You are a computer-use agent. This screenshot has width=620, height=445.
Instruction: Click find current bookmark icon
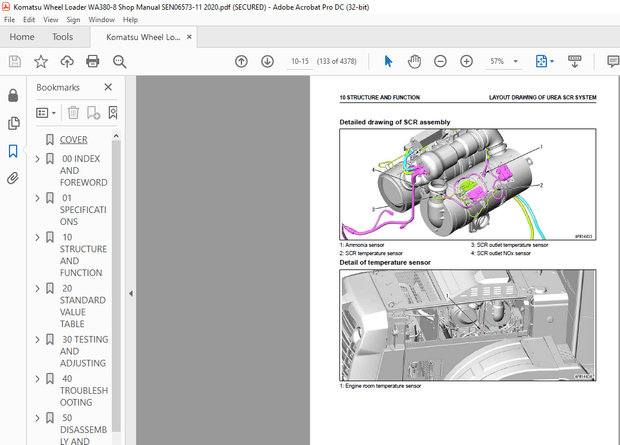[113, 113]
